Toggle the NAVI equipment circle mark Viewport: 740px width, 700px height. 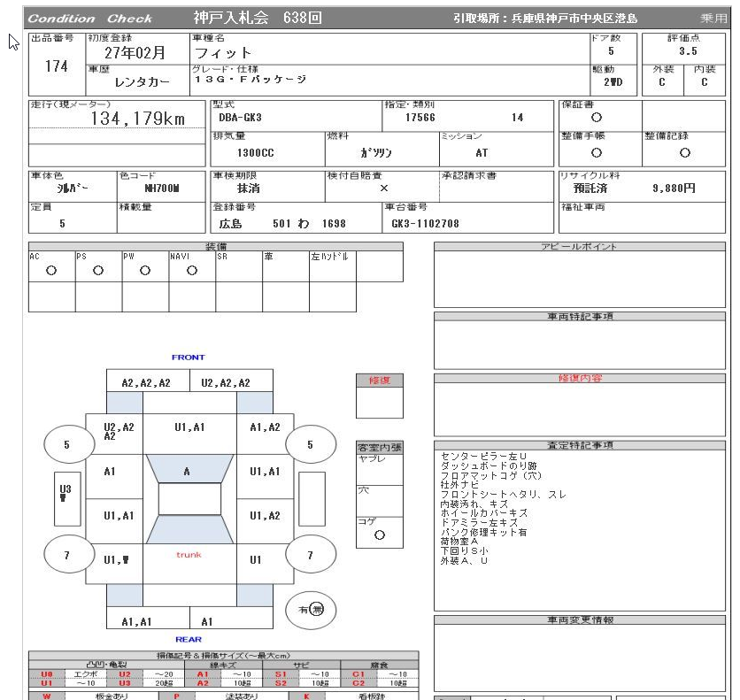click(x=191, y=271)
